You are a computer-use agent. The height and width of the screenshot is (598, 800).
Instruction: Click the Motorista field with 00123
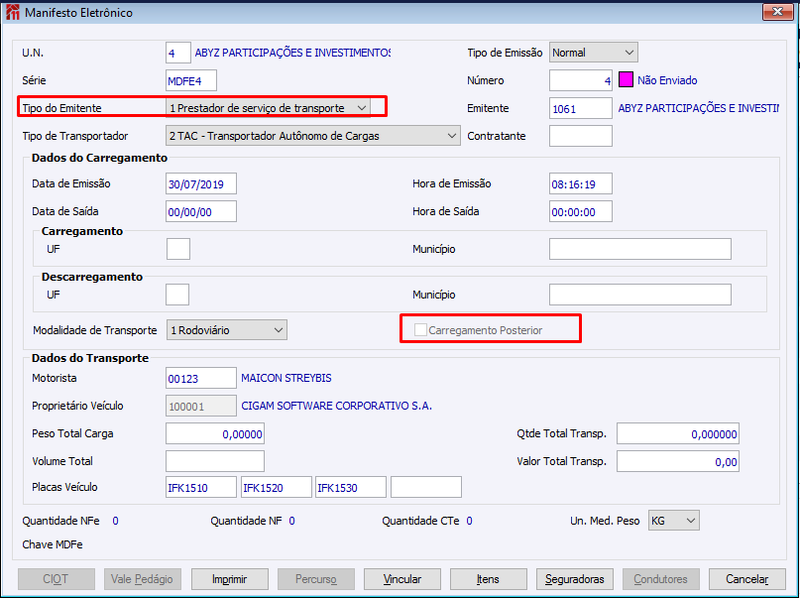[x=201, y=378]
